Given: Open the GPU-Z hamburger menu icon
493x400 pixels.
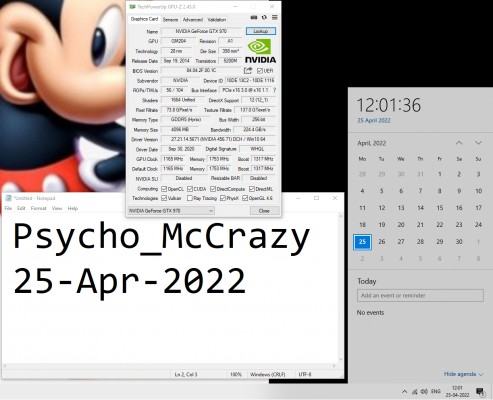Looking at the screenshot, I should click(x=274, y=17).
